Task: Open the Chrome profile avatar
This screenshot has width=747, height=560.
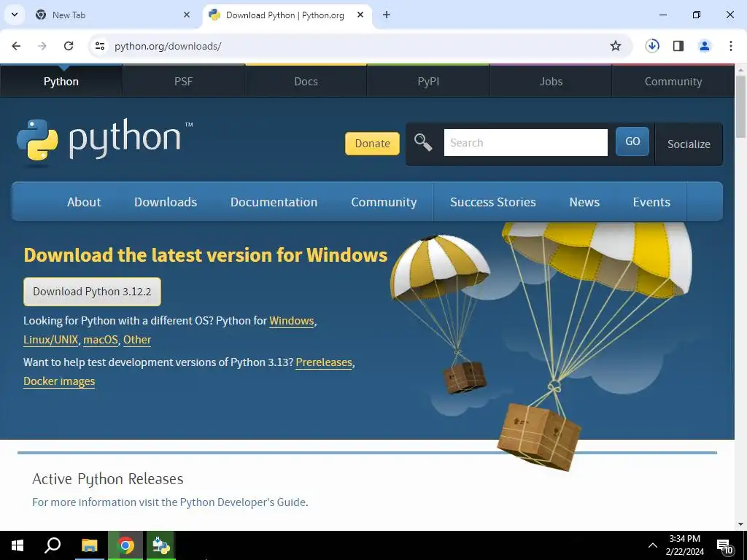Action: (705, 46)
